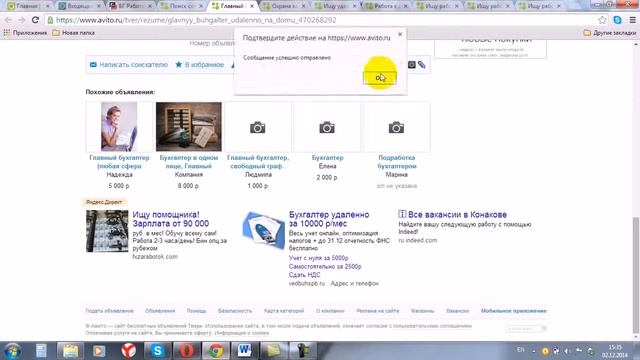640x360 pixels.
Task: Click the USB flash card ad image
Action: tap(264, 230)
